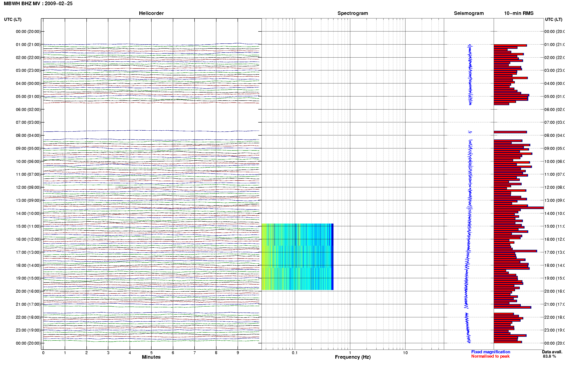Image resolution: width=588 pixels, height=368 pixels.
Task: Click minute tick '9' on the helicorder axis
Action: click(x=238, y=353)
